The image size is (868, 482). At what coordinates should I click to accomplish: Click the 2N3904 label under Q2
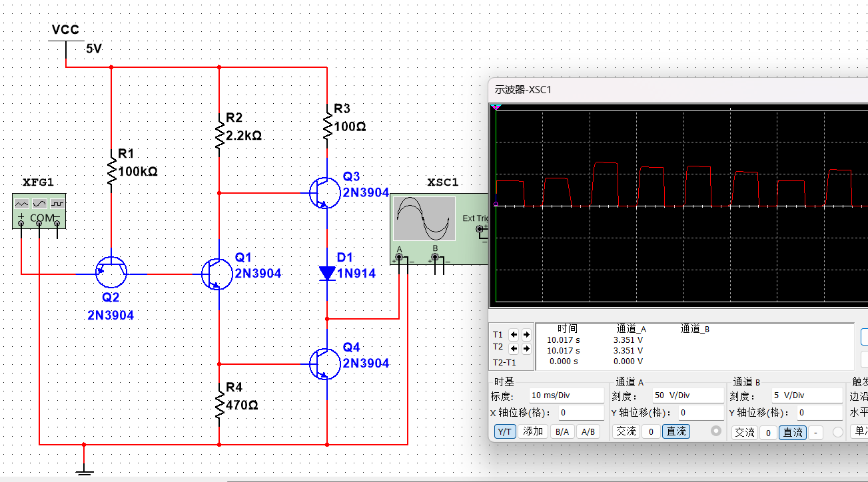111,315
